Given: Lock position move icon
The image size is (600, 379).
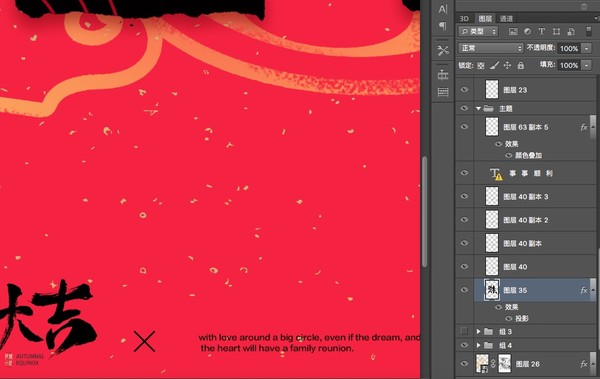Looking at the screenshot, I should coord(507,65).
